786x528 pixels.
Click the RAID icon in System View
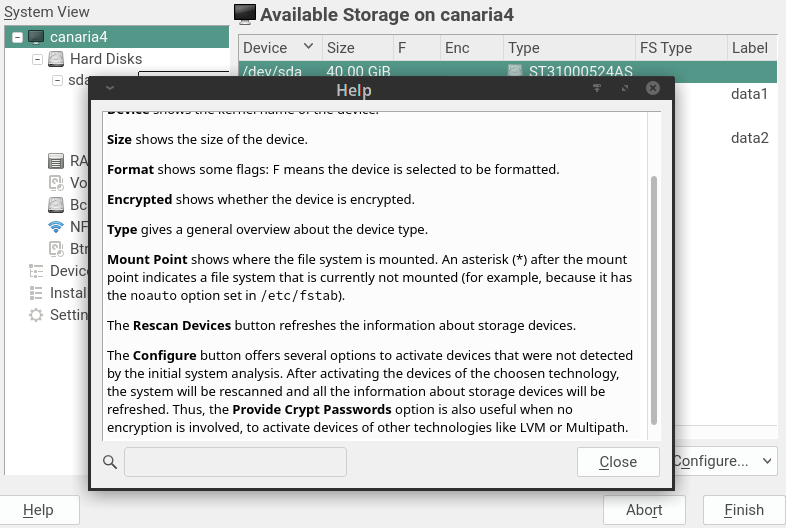pyautogui.click(x=56, y=161)
